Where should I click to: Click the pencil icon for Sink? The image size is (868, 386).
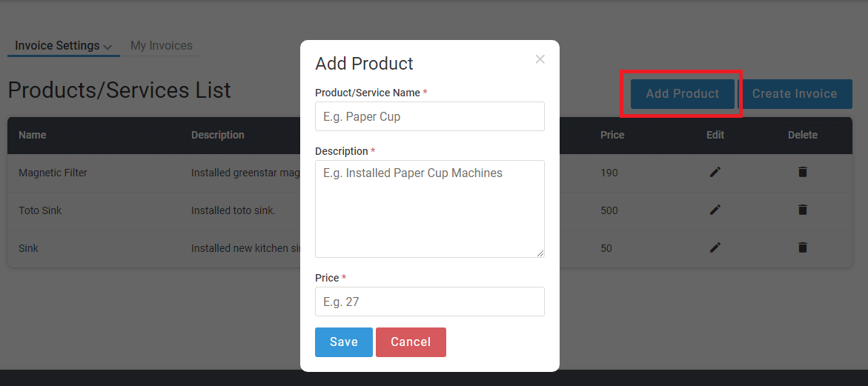tap(715, 247)
